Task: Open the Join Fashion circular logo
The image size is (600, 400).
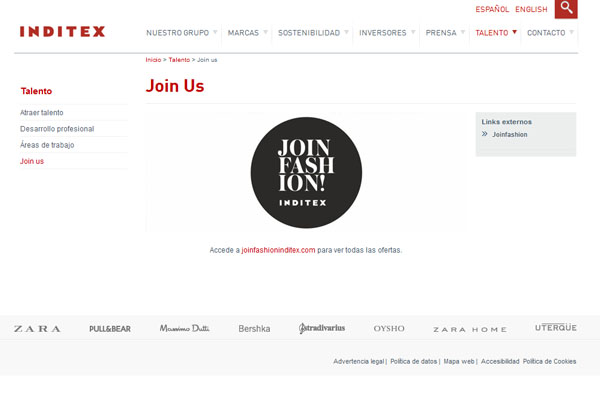Action: coord(306,173)
